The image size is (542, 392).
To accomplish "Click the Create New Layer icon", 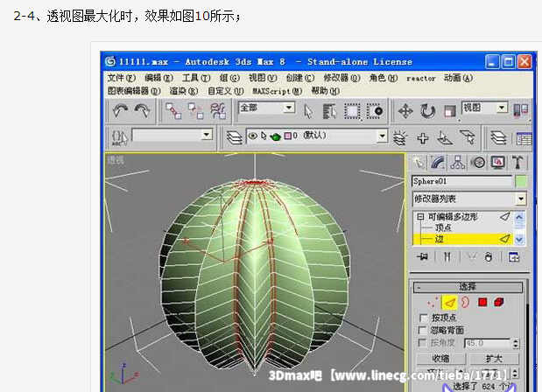I will coord(399,137).
